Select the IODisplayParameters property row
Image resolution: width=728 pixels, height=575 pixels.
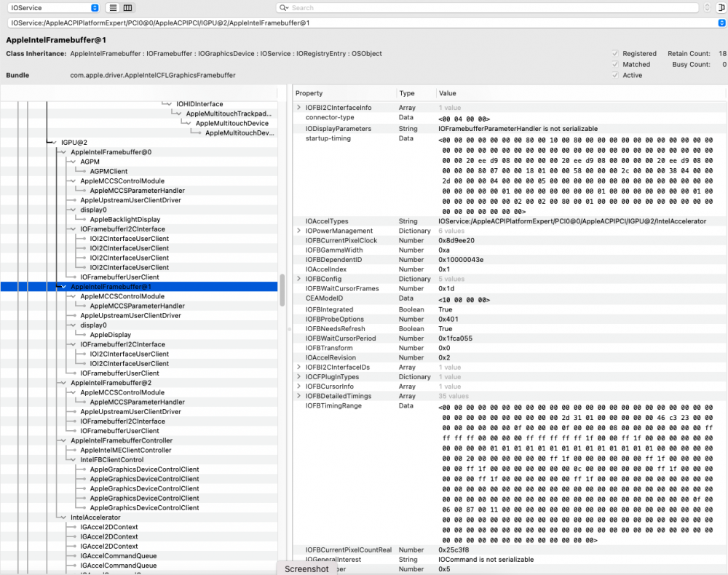tap(510, 129)
